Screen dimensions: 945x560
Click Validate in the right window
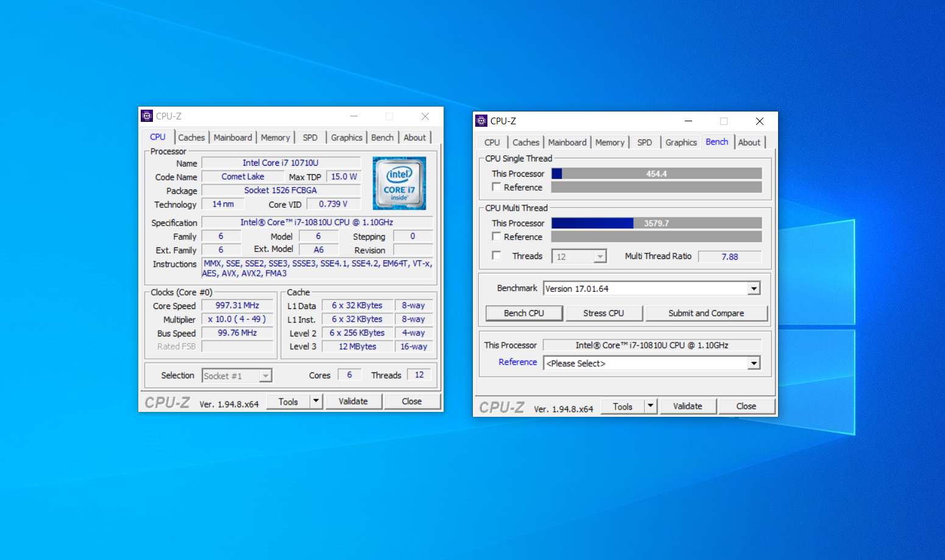pyautogui.click(x=688, y=406)
